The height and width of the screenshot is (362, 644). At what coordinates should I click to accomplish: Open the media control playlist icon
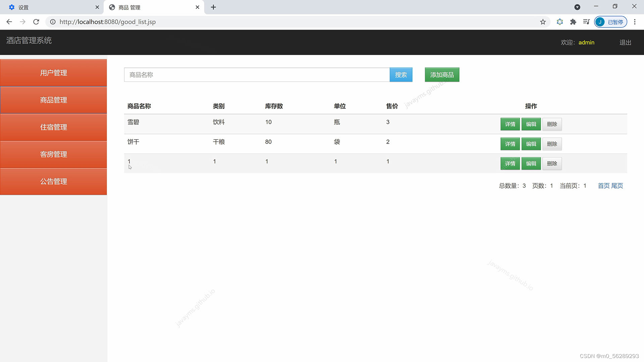tap(586, 22)
